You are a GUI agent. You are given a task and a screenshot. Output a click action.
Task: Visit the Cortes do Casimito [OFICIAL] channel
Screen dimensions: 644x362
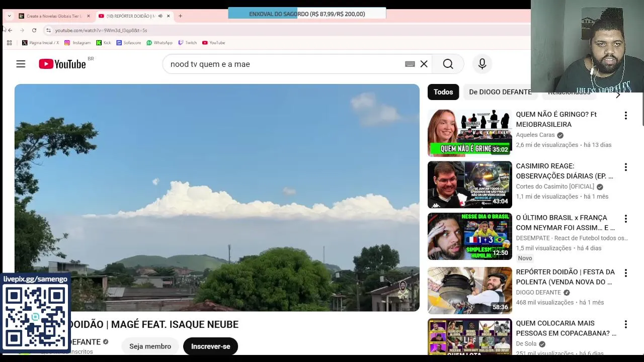coord(555,187)
